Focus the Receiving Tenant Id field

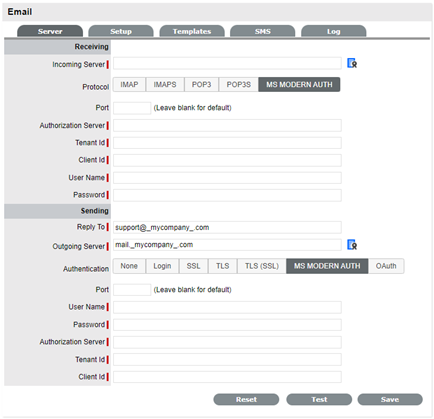click(x=227, y=143)
